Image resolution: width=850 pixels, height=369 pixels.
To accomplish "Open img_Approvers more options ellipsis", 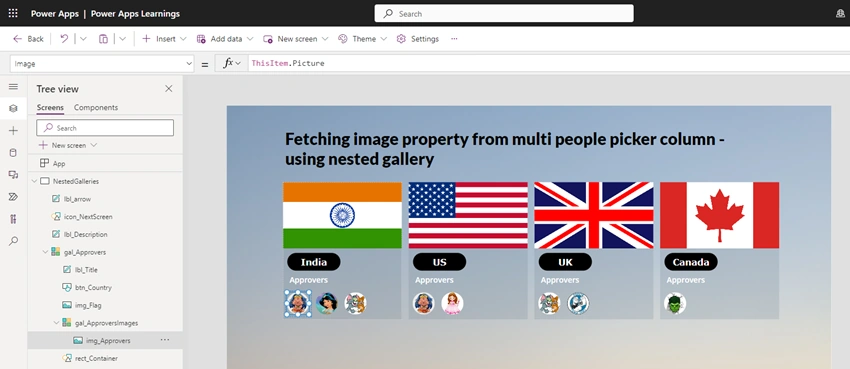I will [165, 340].
